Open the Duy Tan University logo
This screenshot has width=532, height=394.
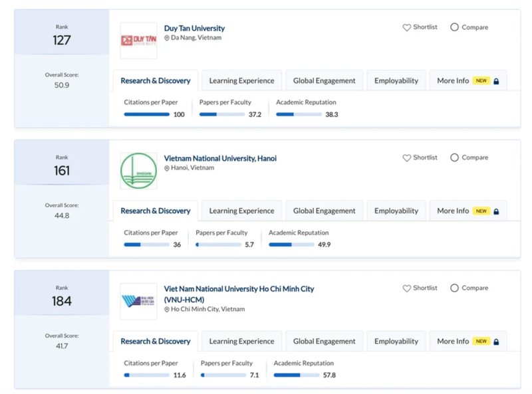[x=138, y=41]
